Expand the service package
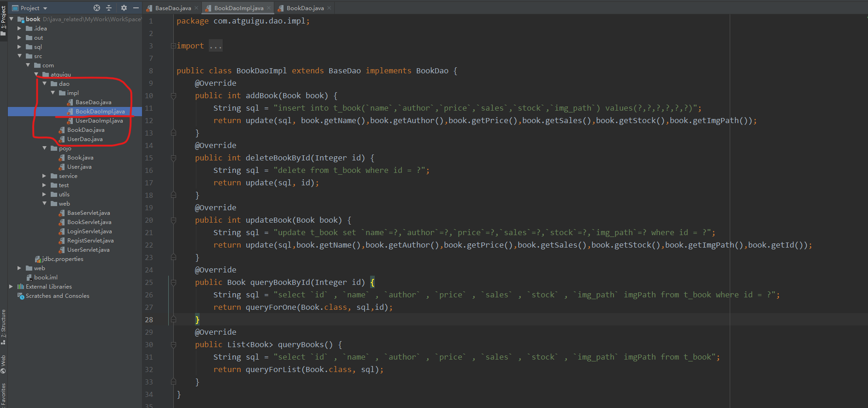This screenshot has height=408, width=868. pyautogui.click(x=45, y=176)
